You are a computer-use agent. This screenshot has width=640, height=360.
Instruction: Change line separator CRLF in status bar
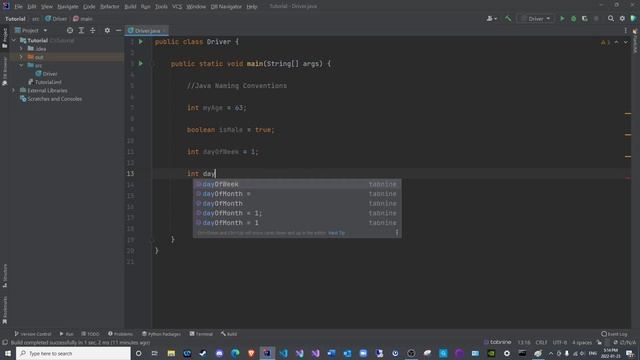pyautogui.click(x=541, y=342)
